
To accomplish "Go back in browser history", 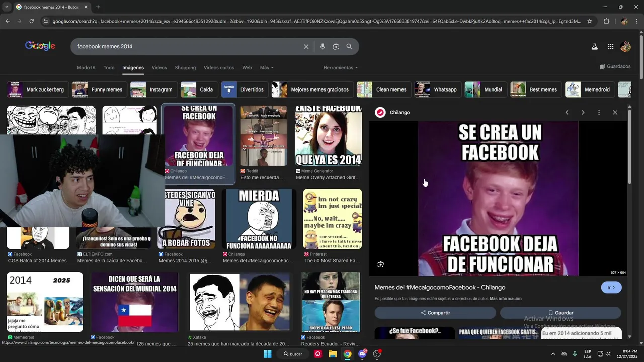I will click(x=7, y=21).
